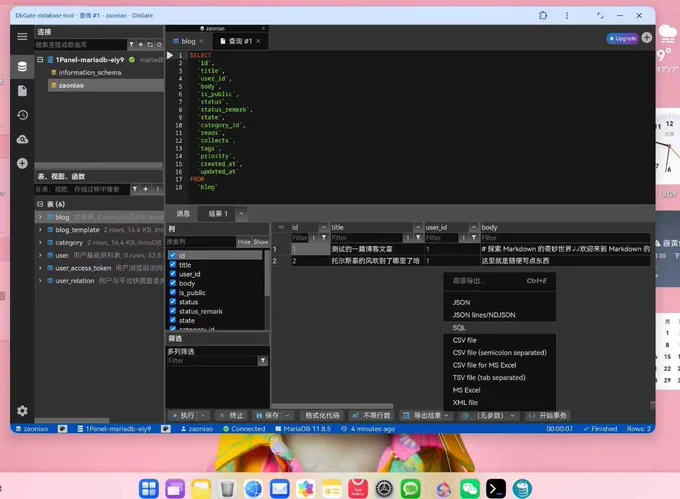Open the query history sidebar icon

[x=22, y=115]
